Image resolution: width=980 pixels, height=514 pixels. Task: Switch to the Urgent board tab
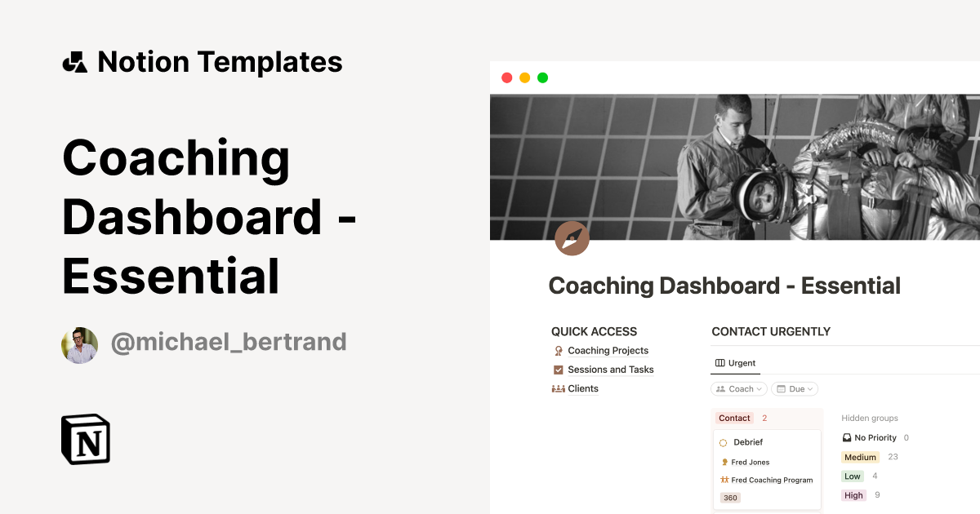click(x=742, y=362)
